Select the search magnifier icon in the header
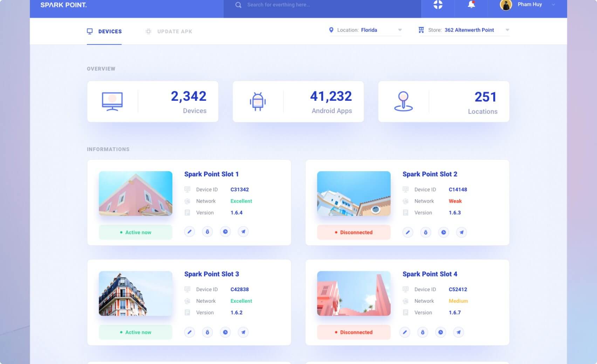 click(238, 5)
